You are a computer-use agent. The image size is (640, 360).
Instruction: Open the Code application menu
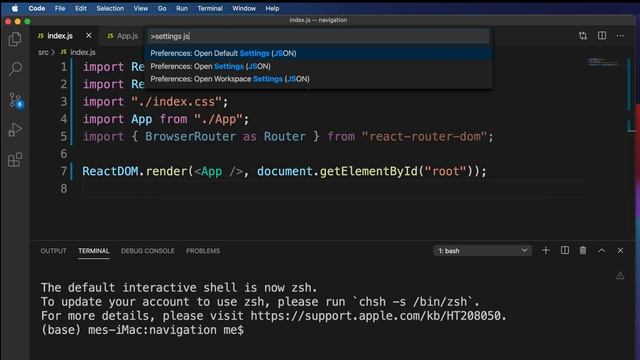[37, 8]
